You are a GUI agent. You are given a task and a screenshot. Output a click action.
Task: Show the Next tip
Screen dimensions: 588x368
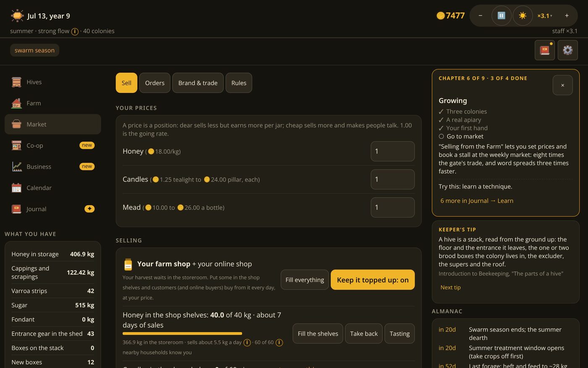pyautogui.click(x=451, y=287)
